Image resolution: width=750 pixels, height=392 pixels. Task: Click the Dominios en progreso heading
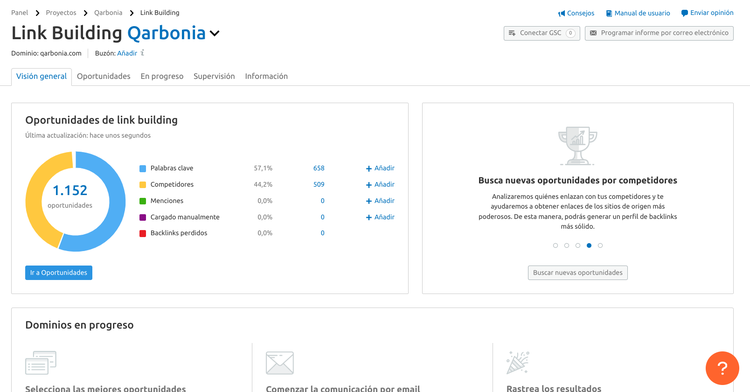(79, 325)
